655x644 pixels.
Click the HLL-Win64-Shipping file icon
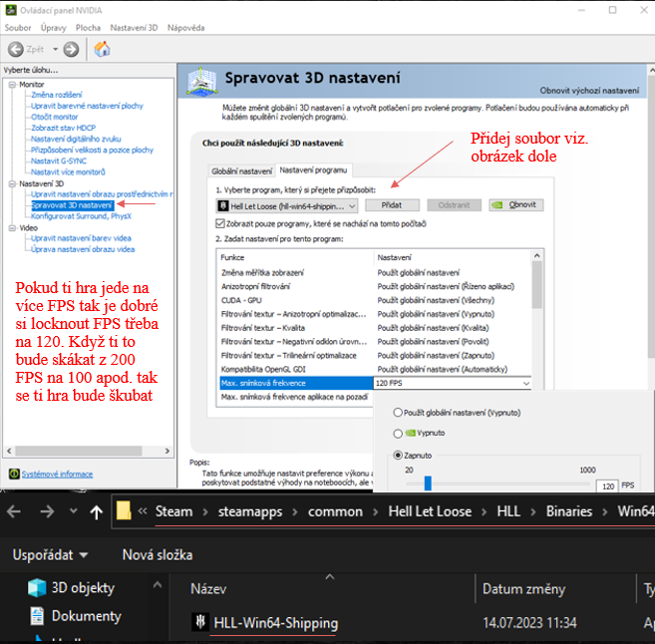pos(200,622)
